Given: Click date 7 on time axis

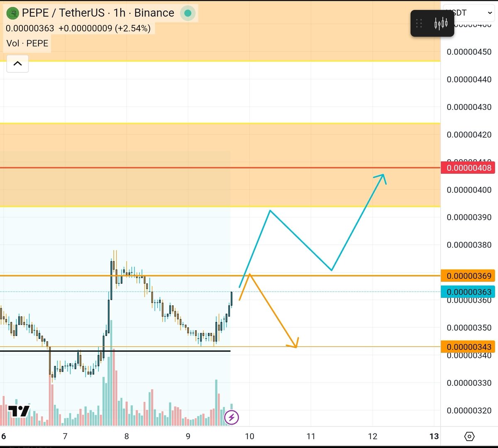Looking at the screenshot, I should click(65, 436).
